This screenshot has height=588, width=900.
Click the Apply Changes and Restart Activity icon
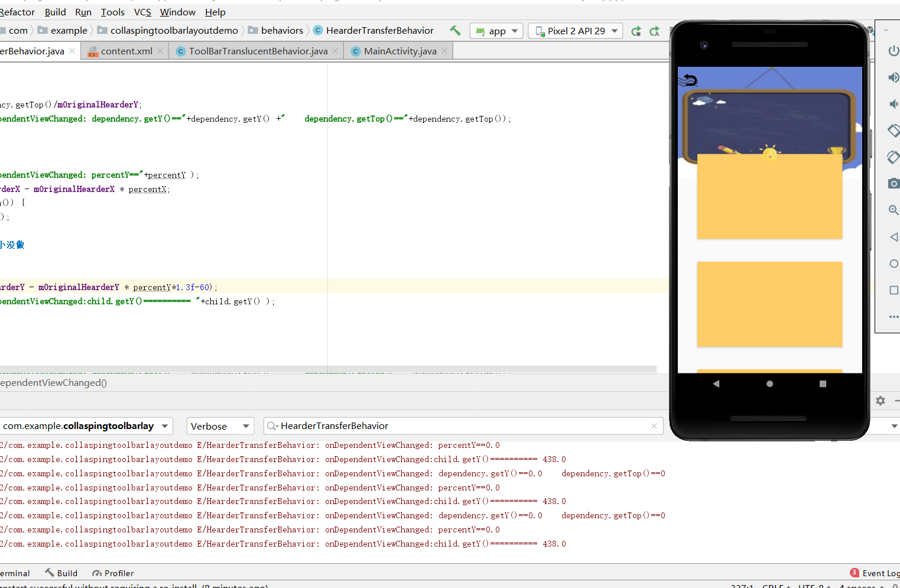click(x=636, y=31)
